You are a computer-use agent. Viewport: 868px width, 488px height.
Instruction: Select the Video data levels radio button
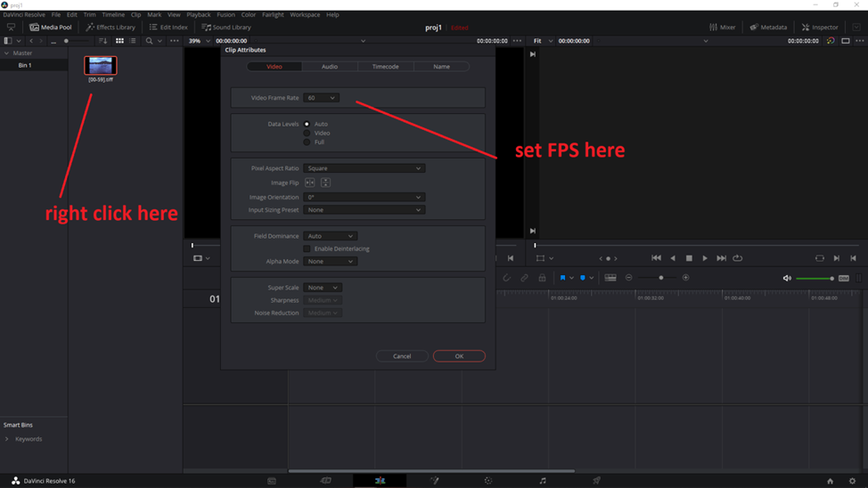pos(307,133)
